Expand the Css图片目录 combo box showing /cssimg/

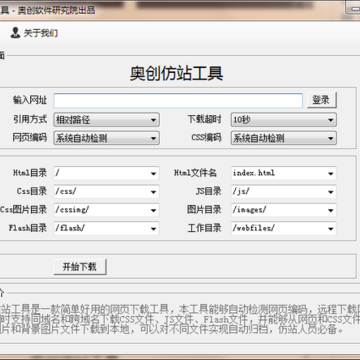tap(106, 210)
